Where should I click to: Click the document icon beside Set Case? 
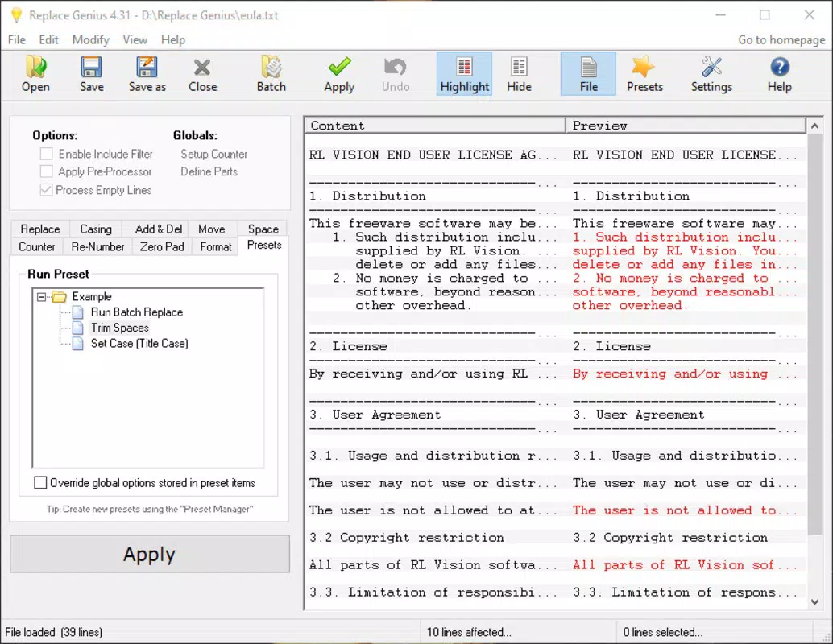[x=77, y=344]
